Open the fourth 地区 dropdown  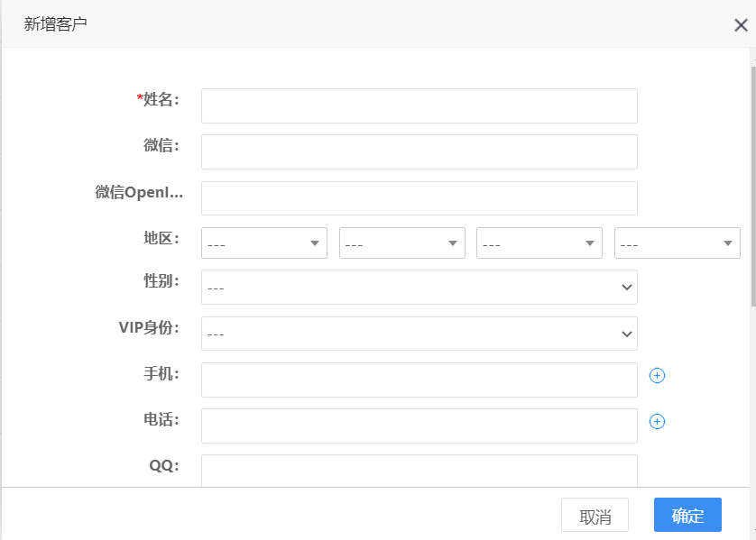(677, 243)
